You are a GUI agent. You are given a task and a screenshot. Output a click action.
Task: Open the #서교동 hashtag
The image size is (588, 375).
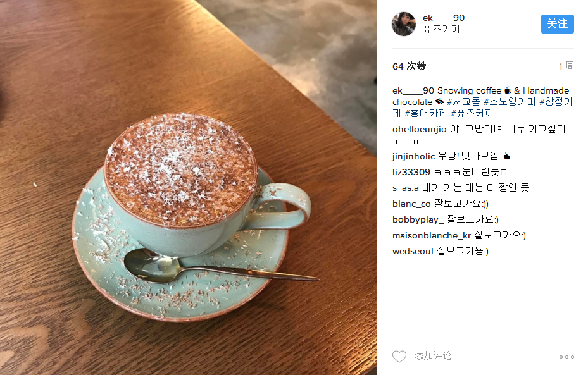(x=463, y=102)
